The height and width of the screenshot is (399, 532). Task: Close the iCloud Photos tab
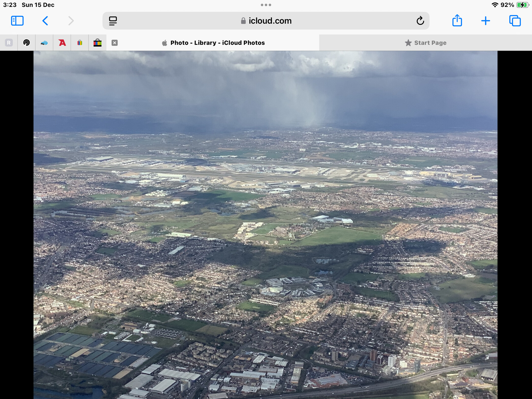pos(115,43)
